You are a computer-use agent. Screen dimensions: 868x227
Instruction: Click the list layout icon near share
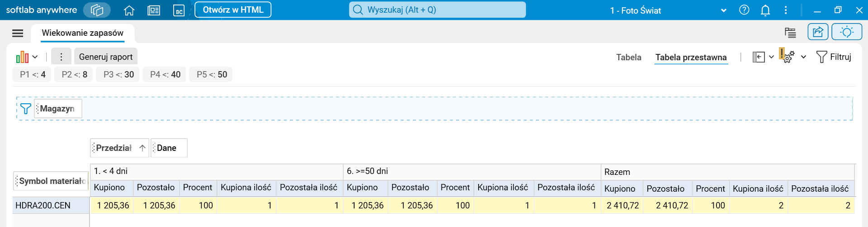(790, 33)
